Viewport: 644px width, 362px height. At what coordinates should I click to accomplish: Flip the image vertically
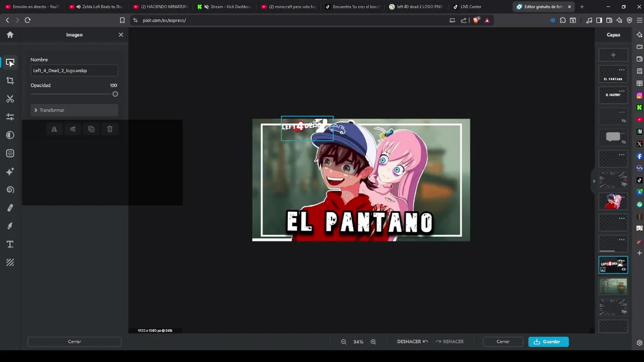72,129
